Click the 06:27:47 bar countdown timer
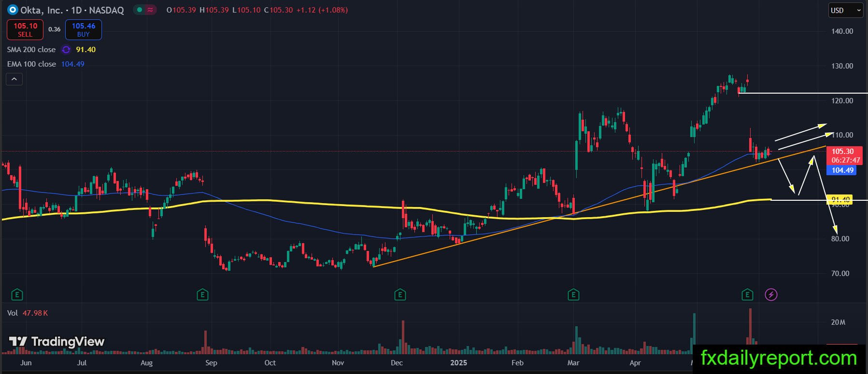 pyautogui.click(x=845, y=160)
